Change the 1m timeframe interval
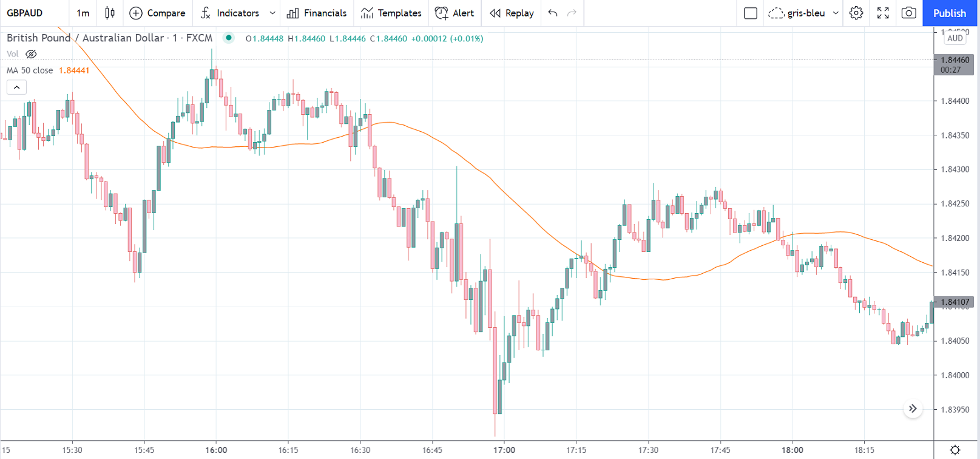 pyautogui.click(x=83, y=13)
